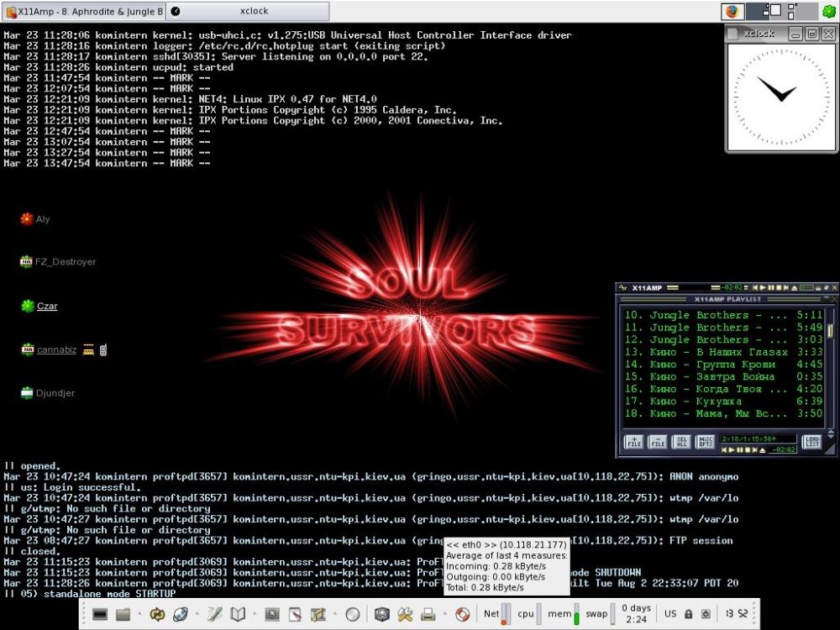Open the drawing sheet with red pencil launcher
This screenshot has width=840, height=630.
tap(295, 614)
